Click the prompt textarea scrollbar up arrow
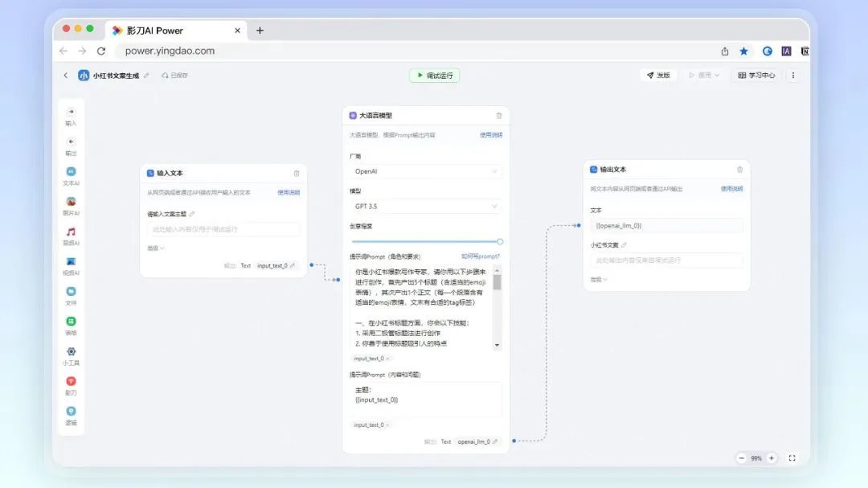Viewport: 868px width, 488px height. tap(497, 270)
